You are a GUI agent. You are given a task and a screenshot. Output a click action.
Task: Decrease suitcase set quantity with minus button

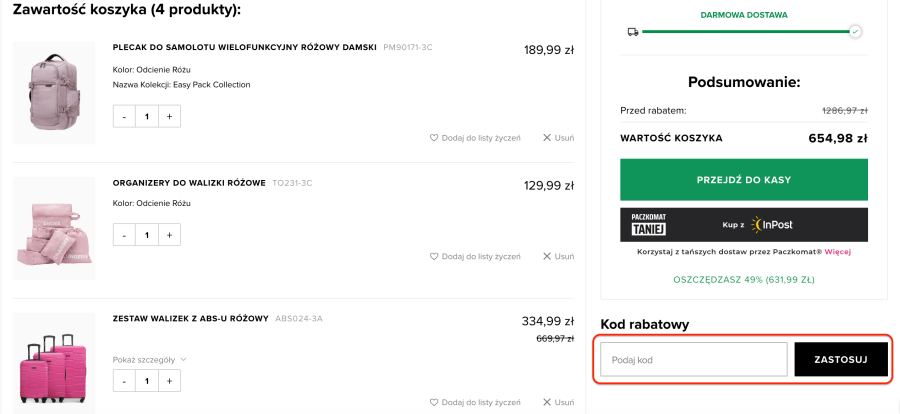125,381
